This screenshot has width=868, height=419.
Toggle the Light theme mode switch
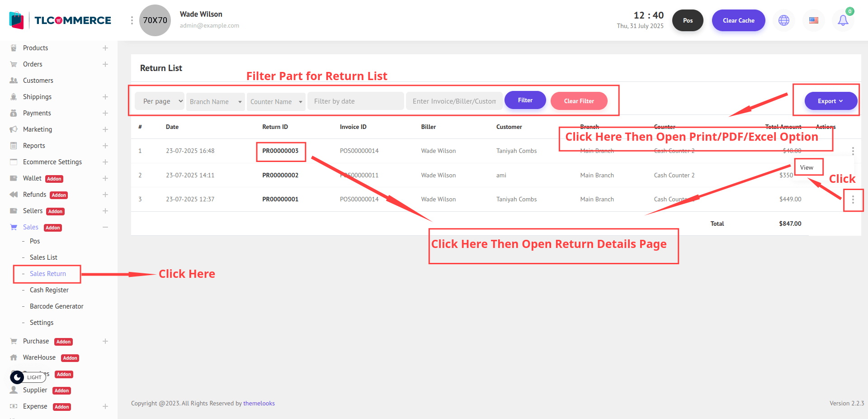click(x=28, y=377)
